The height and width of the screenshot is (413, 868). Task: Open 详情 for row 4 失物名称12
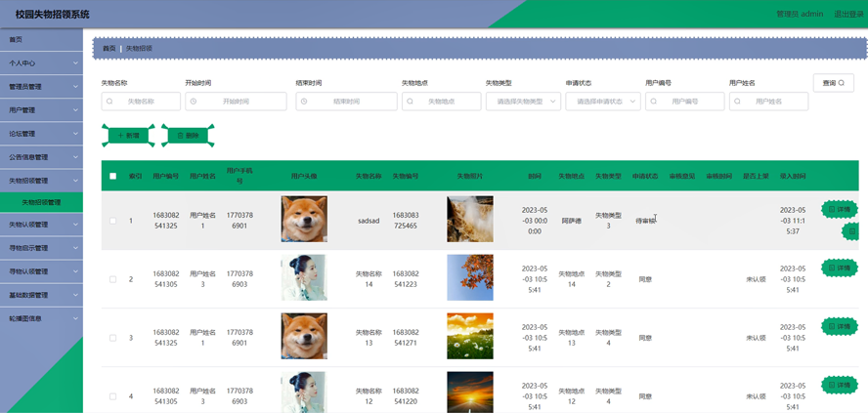tap(840, 386)
